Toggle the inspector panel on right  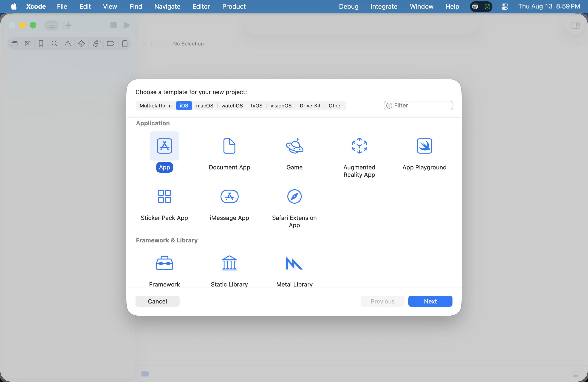tap(575, 25)
